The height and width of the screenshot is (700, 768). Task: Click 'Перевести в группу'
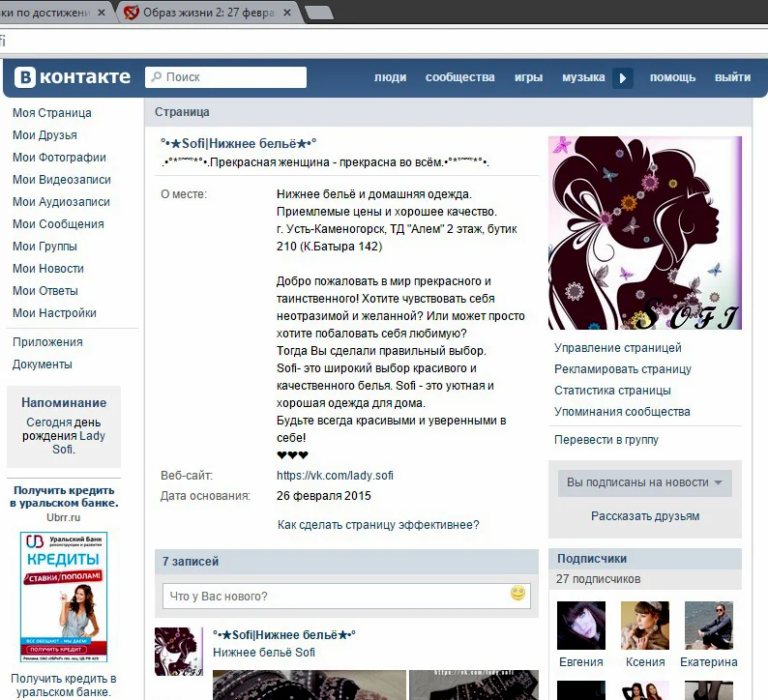point(606,440)
